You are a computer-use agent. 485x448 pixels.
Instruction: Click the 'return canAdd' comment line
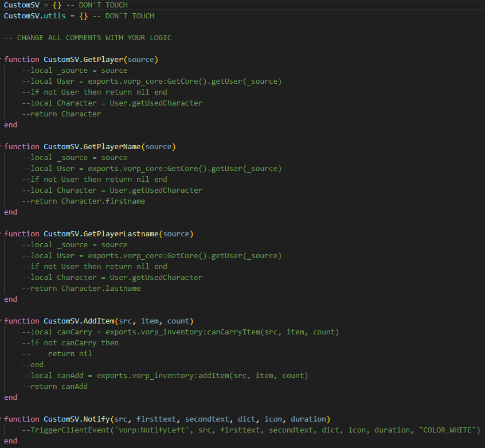[54, 387]
